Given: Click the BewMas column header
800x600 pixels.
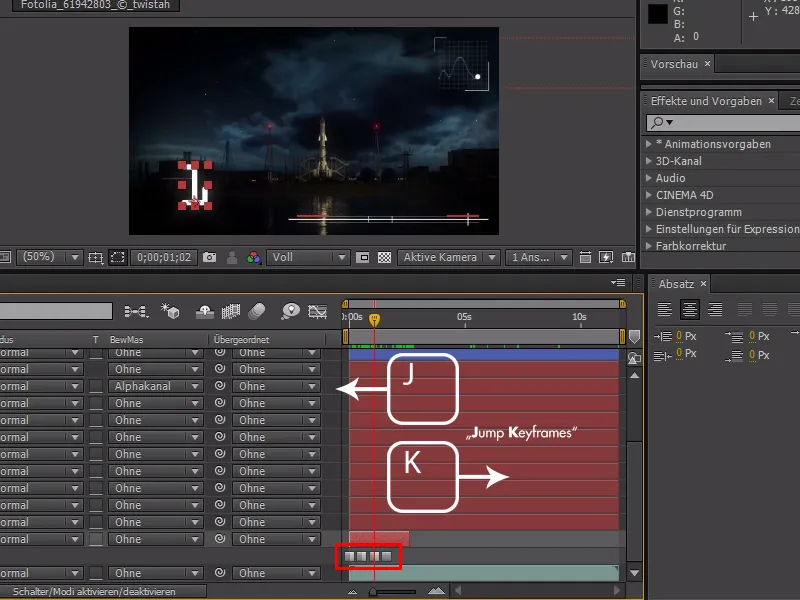Looking at the screenshot, I should [127, 339].
